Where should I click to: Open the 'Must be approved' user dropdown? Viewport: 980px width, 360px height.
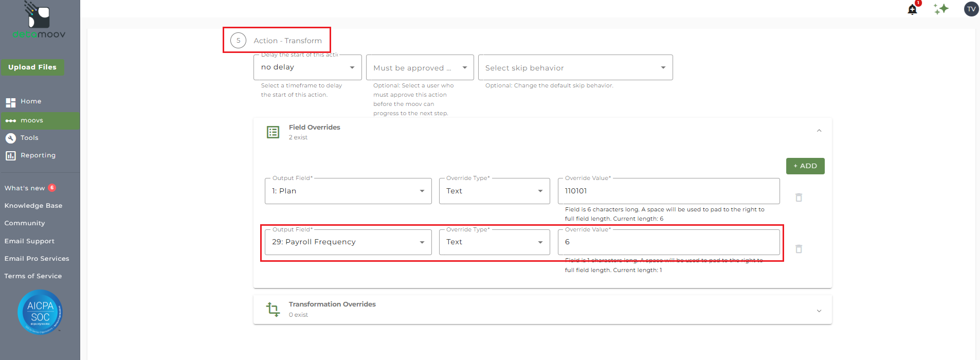point(420,67)
